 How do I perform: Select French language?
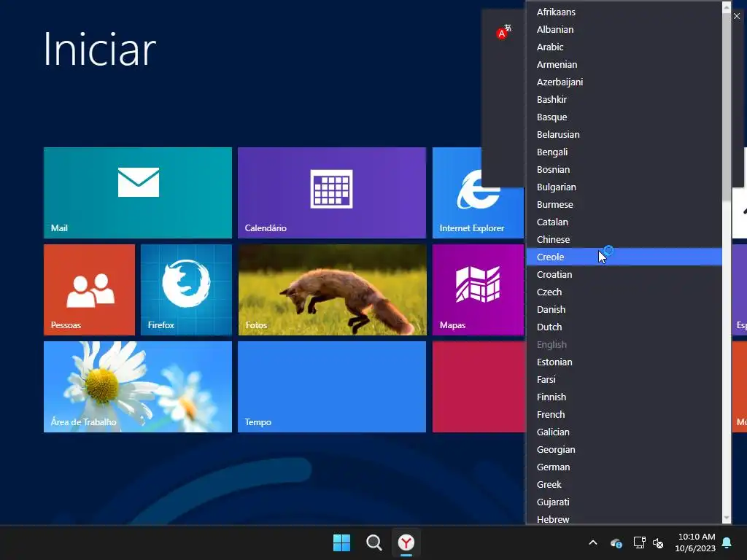click(x=624, y=414)
